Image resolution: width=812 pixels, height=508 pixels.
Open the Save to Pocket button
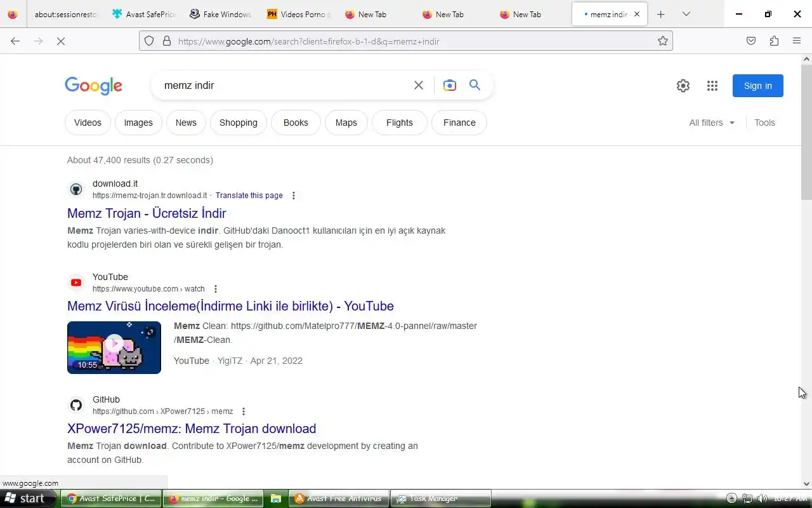click(751, 41)
